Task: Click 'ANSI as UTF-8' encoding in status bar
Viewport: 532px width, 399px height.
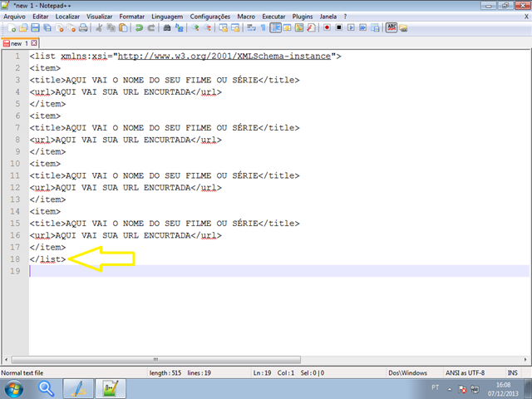Action: (x=465, y=373)
